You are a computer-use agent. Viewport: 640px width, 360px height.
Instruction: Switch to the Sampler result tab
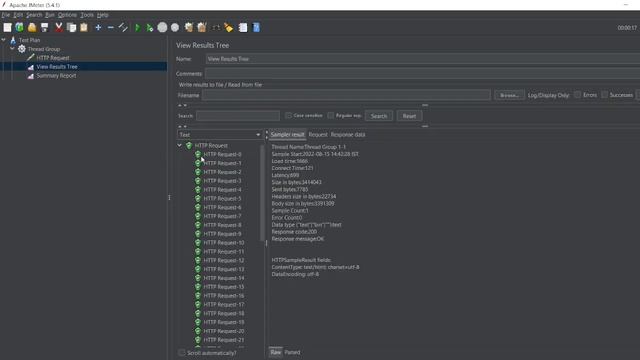point(287,134)
